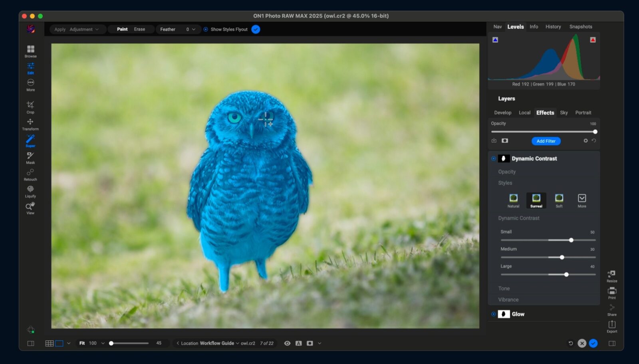Open the Fit zoom dropdown
Image resolution: width=639 pixels, height=364 pixels.
tap(103, 343)
